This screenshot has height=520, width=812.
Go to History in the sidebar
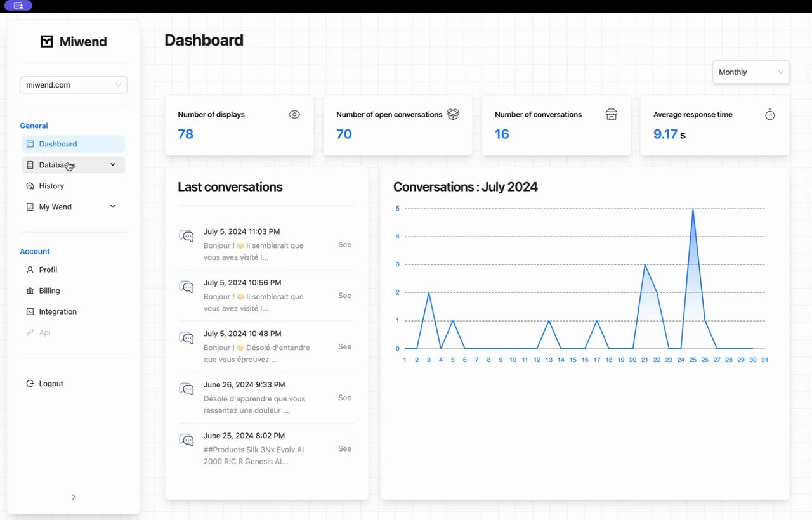[x=74, y=186]
